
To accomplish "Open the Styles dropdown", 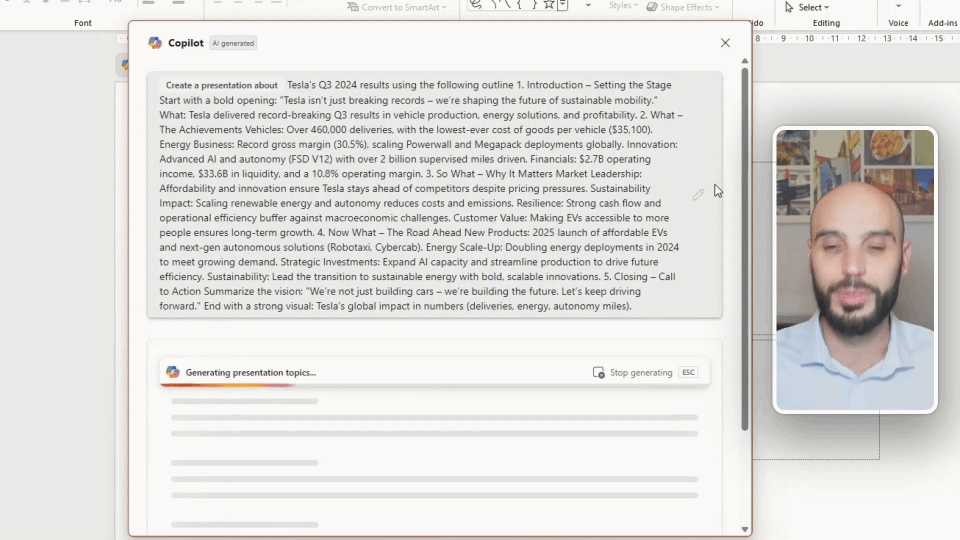I will point(623,6).
